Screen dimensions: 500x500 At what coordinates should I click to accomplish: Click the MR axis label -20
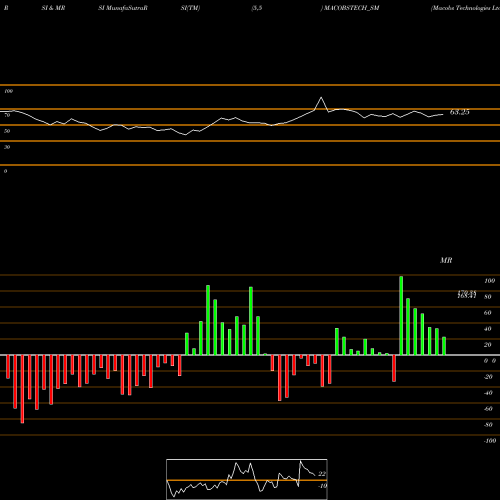488,377
